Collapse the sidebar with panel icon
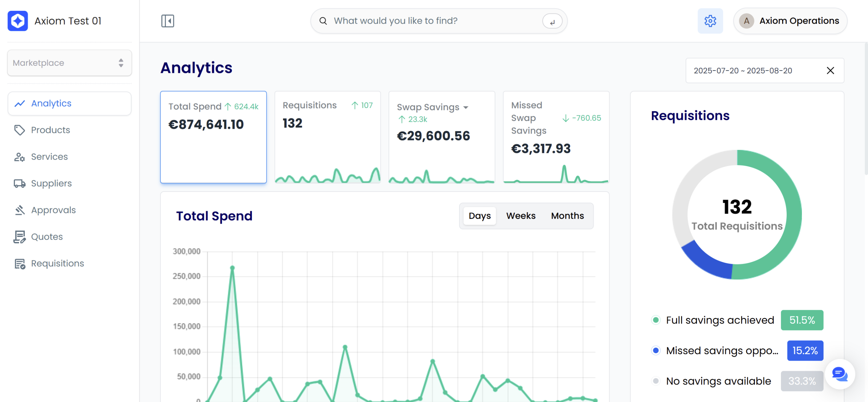Image resolution: width=868 pixels, height=402 pixels. click(167, 21)
